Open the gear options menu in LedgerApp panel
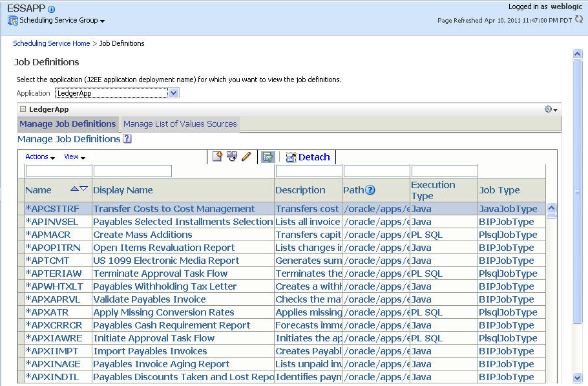588x386 pixels. 551,109
